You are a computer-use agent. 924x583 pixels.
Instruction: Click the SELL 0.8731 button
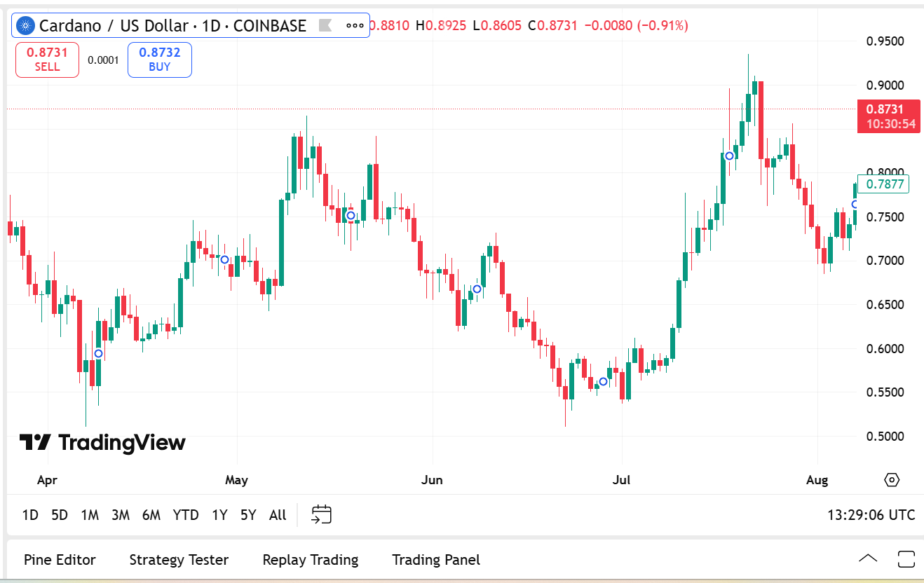tap(47, 60)
